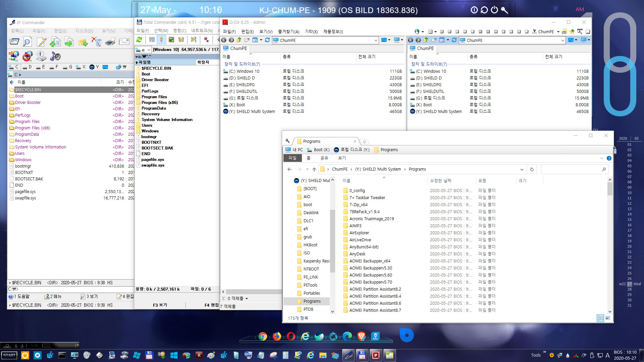Click the Q-Dir zoom magnifier icon
Image resolution: width=644 pixels, height=362 pixels.
pyautogui.click(x=580, y=31)
